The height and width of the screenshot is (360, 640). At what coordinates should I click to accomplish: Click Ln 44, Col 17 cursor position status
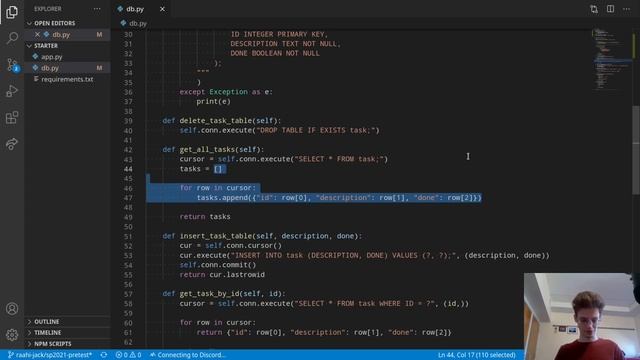coord(476,355)
